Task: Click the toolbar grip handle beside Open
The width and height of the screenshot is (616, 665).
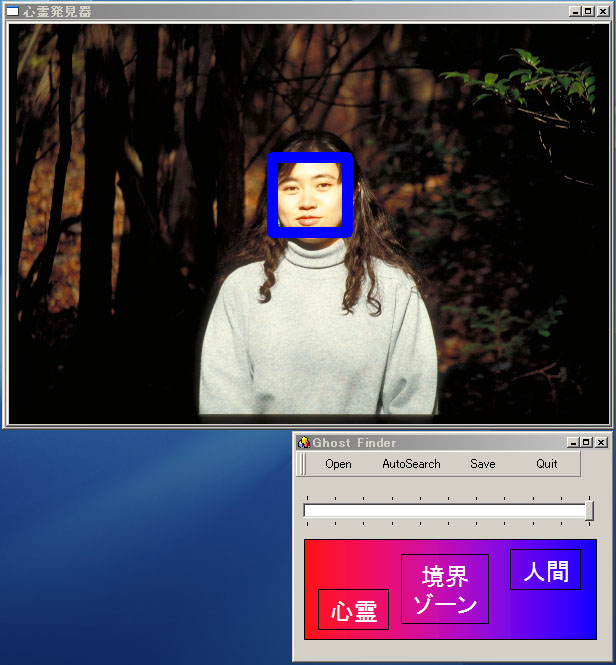Action: pos(302,464)
